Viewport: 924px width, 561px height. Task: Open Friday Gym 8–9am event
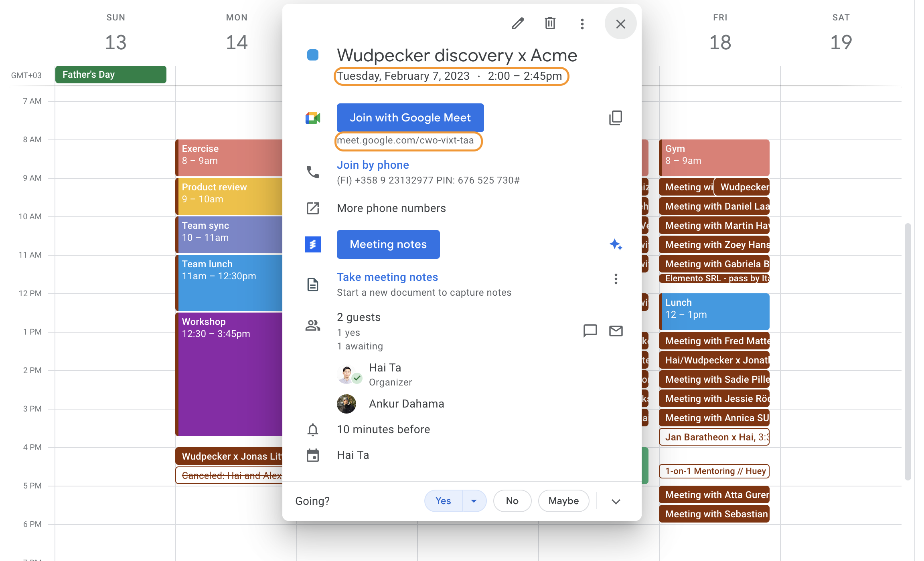coord(714,157)
